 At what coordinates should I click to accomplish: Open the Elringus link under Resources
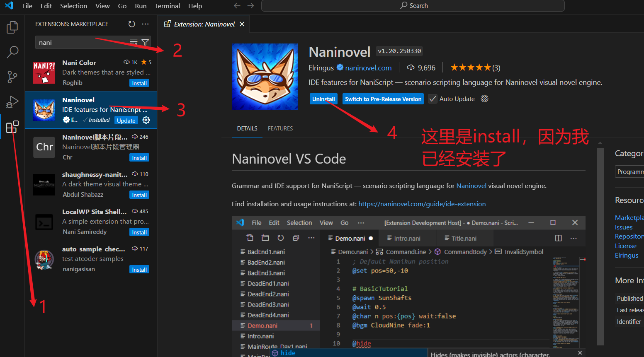pos(627,255)
